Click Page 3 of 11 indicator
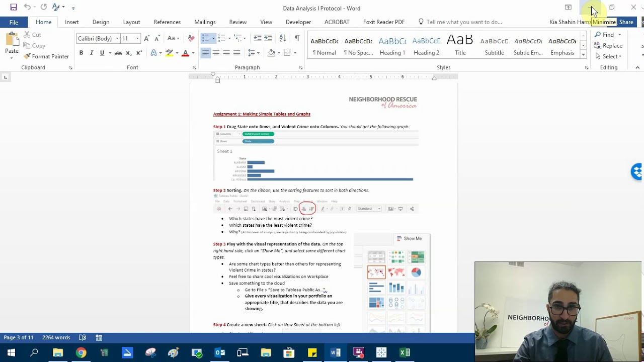This screenshot has height=362, width=644. (x=19, y=338)
